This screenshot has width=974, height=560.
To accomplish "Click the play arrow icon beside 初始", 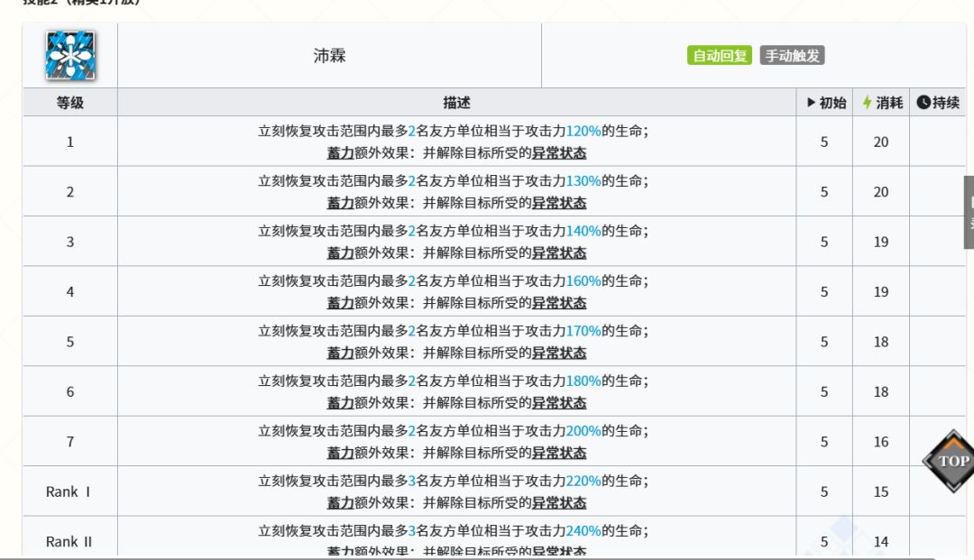I will [x=812, y=103].
